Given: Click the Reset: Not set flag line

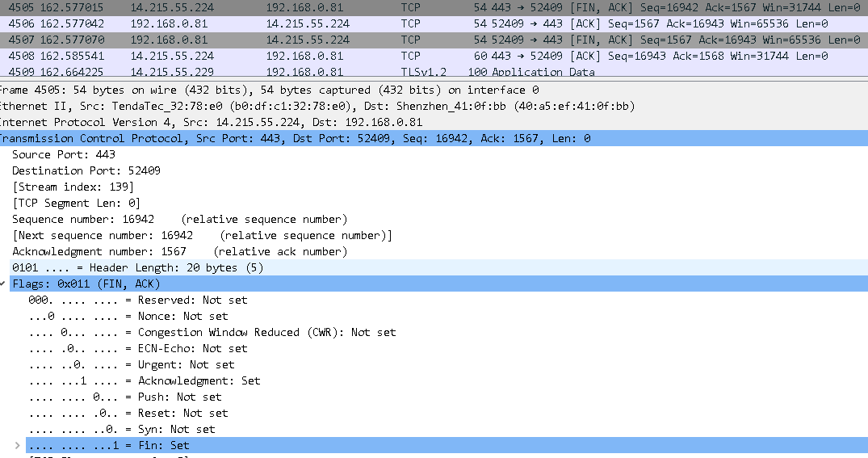Looking at the screenshot, I should (x=128, y=413).
